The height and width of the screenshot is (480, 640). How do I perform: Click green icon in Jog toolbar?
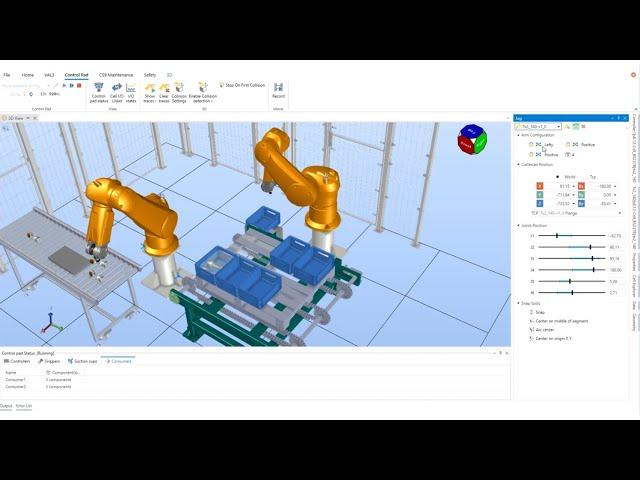576,127
